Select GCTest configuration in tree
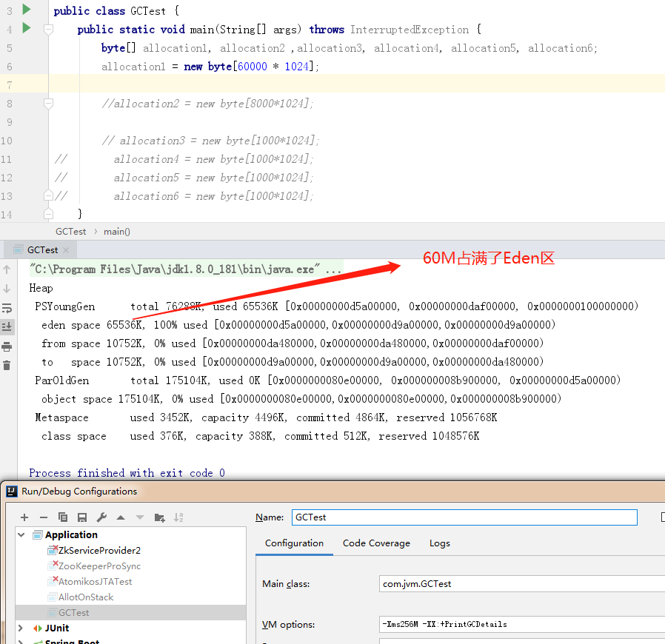 tap(74, 613)
